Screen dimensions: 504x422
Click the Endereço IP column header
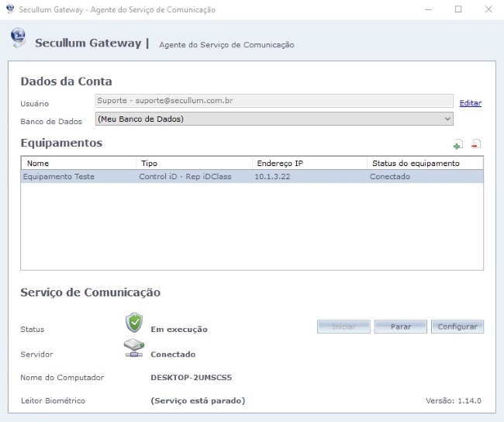click(x=309, y=164)
